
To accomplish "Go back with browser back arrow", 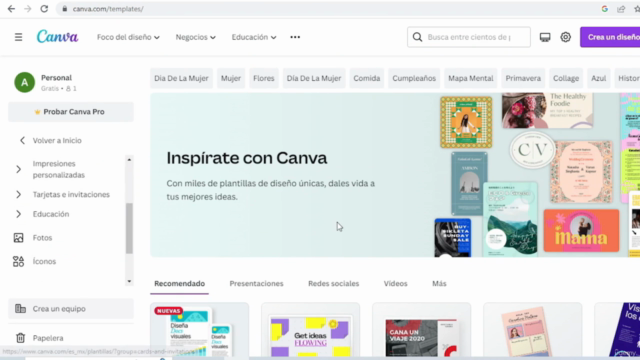I will tap(11, 9).
